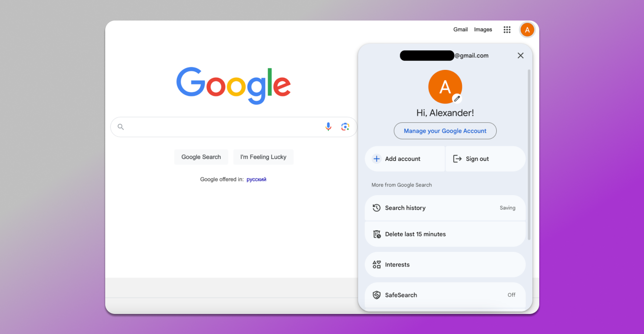Select Delete last 15 minutes
The image size is (644, 334).
445,234
